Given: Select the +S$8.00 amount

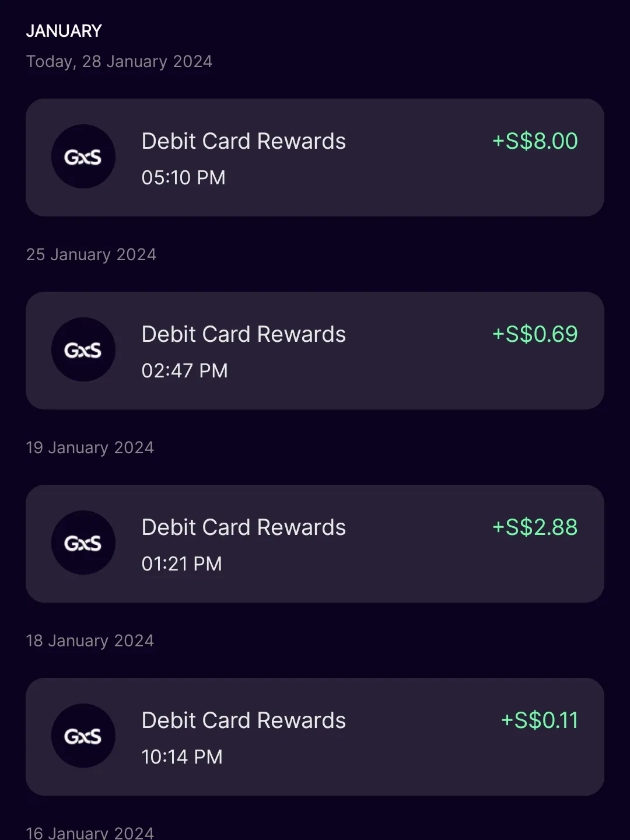Looking at the screenshot, I should coord(535,141).
